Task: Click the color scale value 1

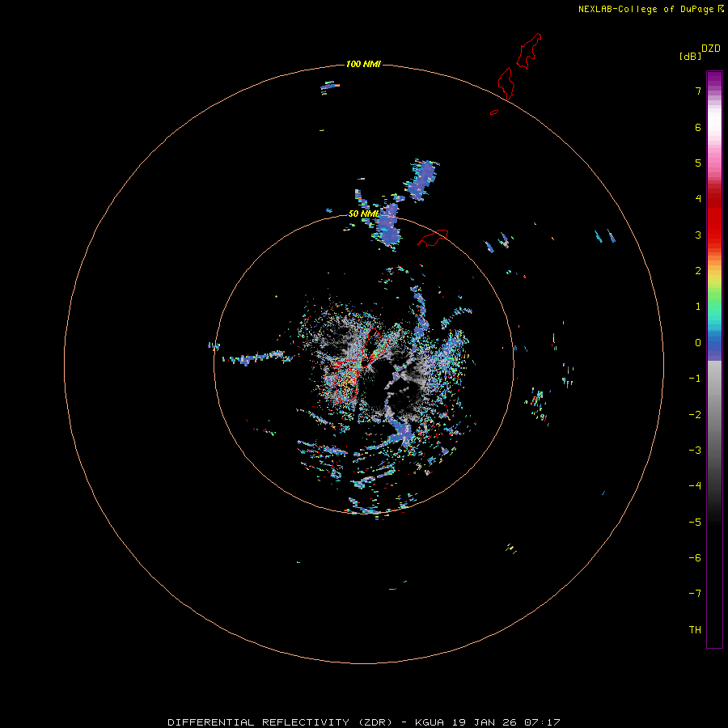Action: (x=698, y=307)
